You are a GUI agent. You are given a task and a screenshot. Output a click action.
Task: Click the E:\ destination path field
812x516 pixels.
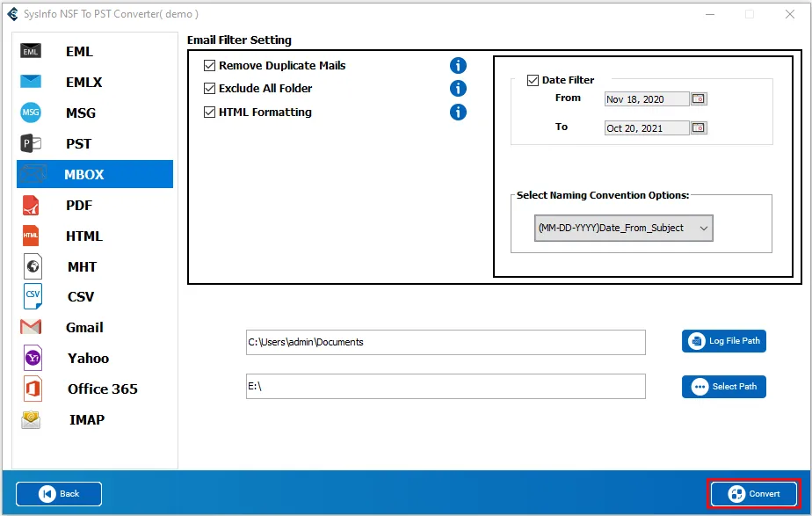446,387
